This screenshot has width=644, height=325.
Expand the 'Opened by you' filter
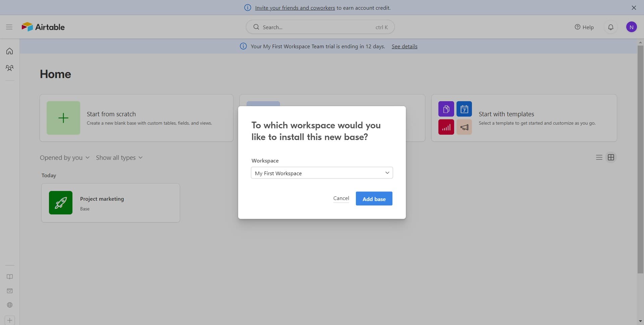click(64, 158)
